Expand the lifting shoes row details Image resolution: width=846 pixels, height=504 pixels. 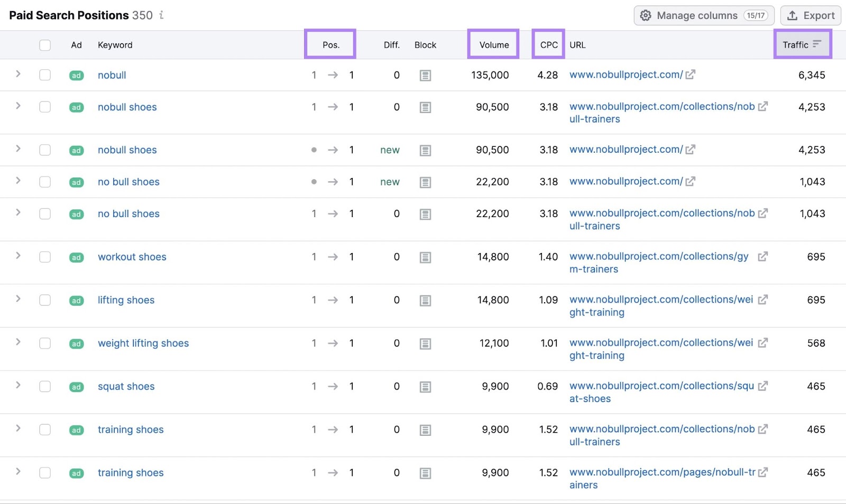coord(17,300)
